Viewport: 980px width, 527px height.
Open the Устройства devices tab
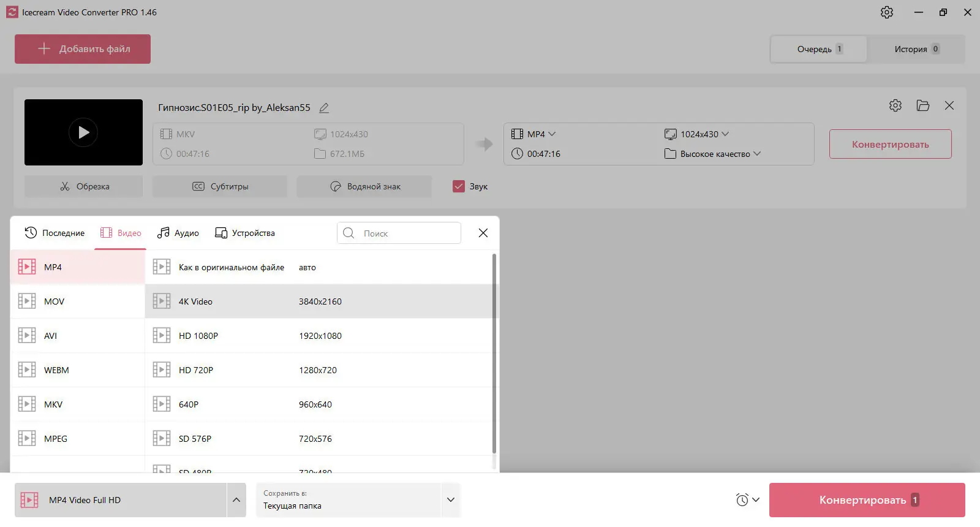[x=245, y=233]
